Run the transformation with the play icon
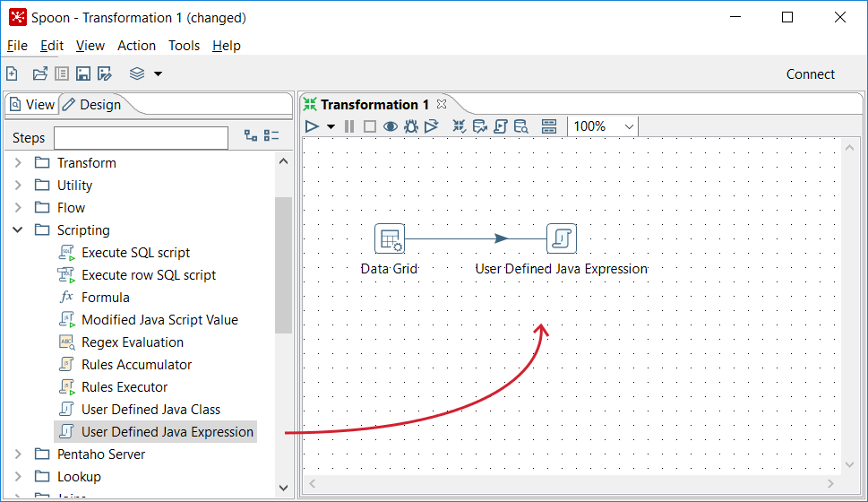Image resolution: width=868 pixels, height=502 pixels. tap(312, 127)
